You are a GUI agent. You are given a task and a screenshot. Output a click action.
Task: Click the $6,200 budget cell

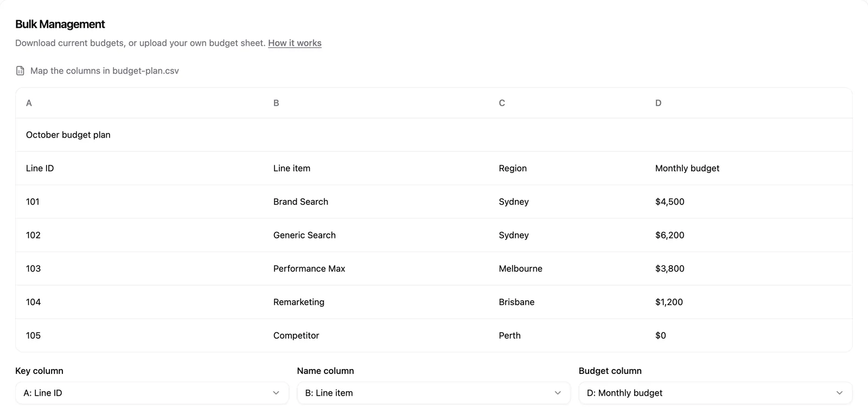(749, 235)
